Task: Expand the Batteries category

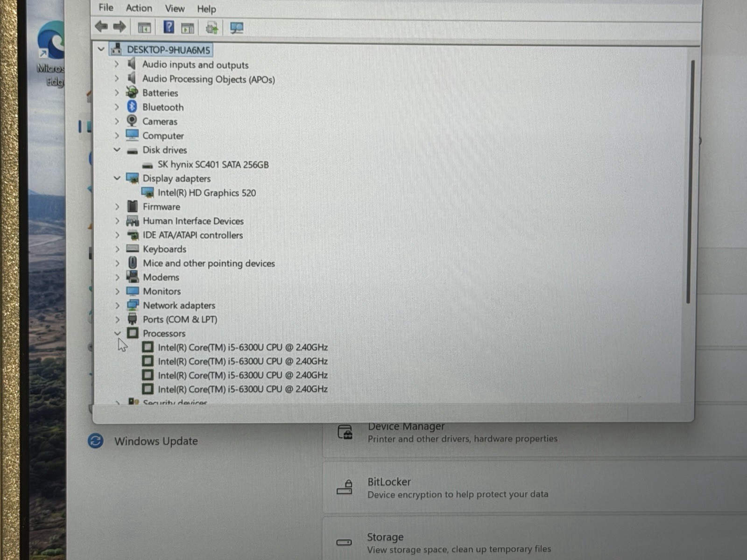Action: (x=117, y=93)
